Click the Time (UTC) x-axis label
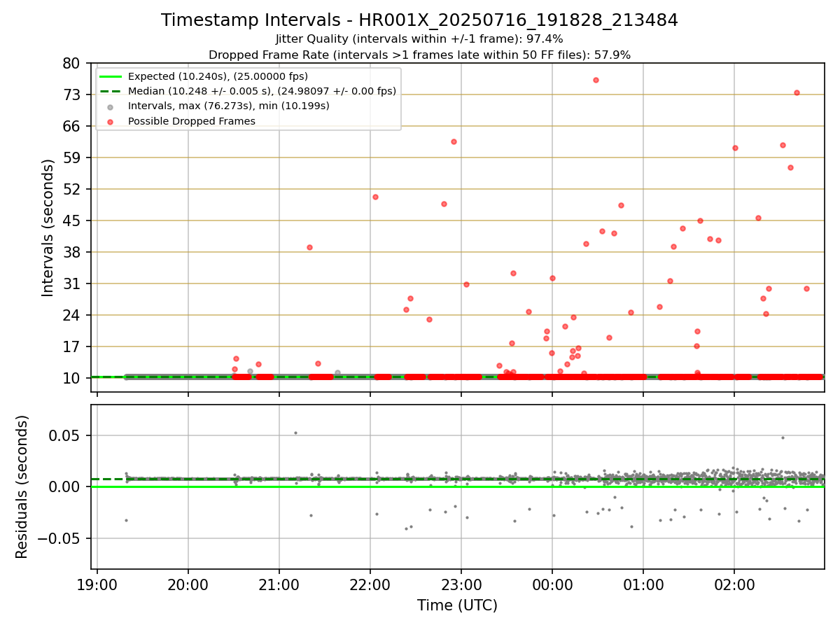 coord(457,605)
